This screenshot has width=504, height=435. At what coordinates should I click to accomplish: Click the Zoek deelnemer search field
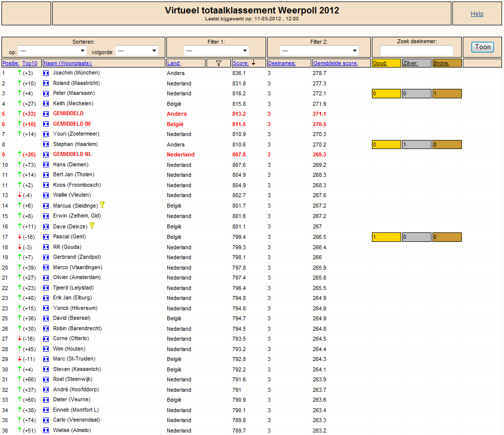coord(417,51)
